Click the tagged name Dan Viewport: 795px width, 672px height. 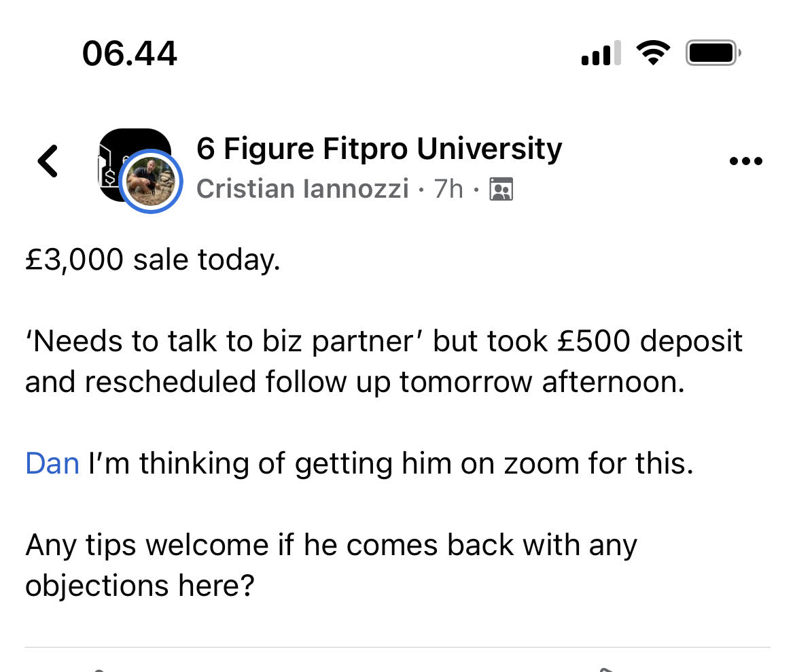52,463
